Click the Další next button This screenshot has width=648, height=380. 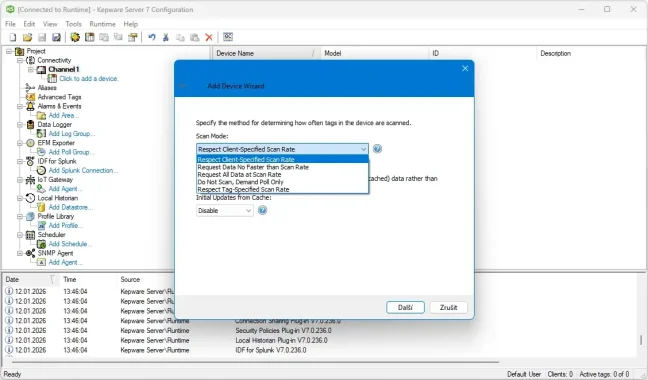point(405,307)
